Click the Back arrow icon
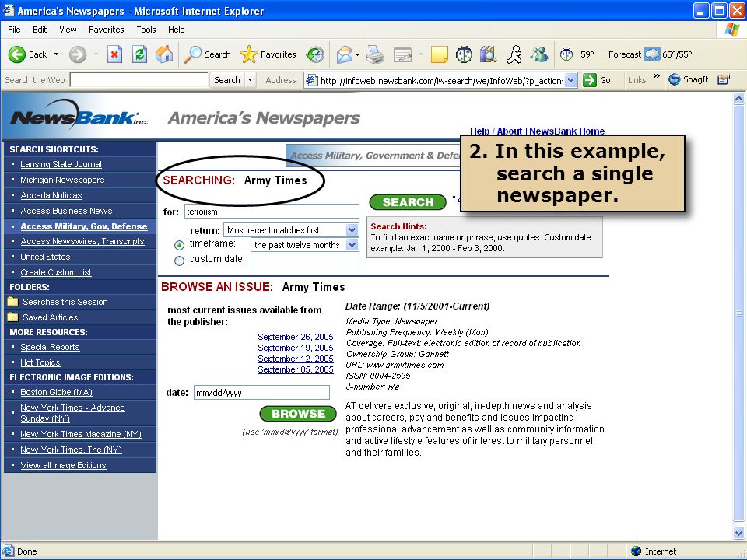 (16, 54)
